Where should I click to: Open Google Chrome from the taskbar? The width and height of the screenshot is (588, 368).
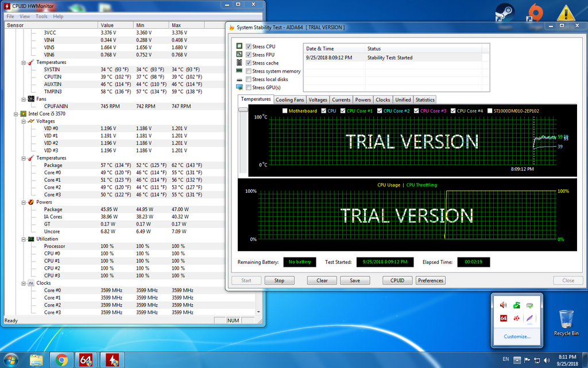(61, 360)
